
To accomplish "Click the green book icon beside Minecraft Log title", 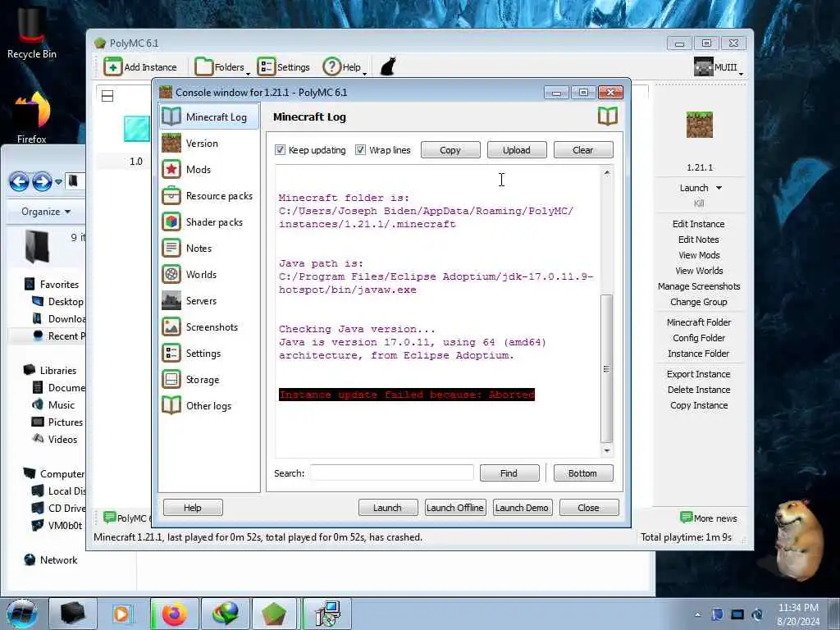I will (x=608, y=116).
